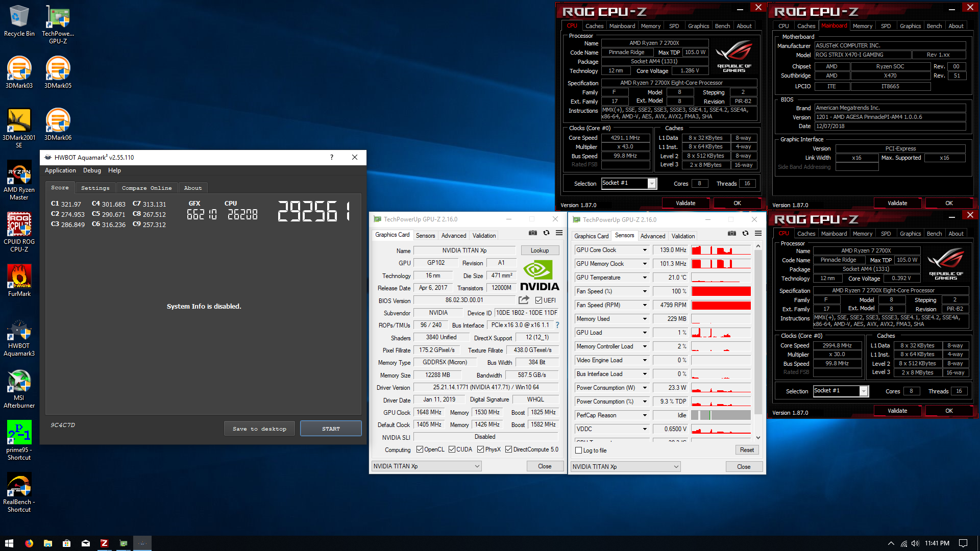This screenshot has width=980, height=551.
Task: Expand PerfCap Reason sensor dropdown
Action: pyautogui.click(x=645, y=415)
